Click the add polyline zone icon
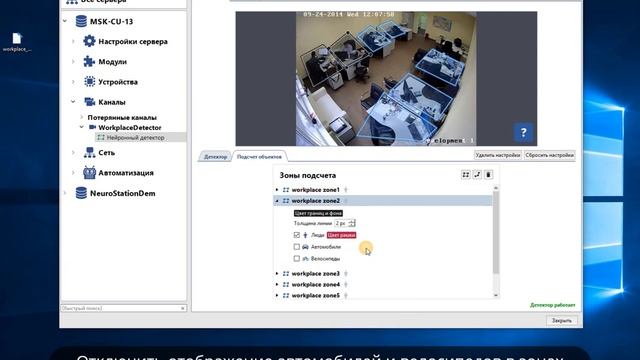 tap(477, 175)
